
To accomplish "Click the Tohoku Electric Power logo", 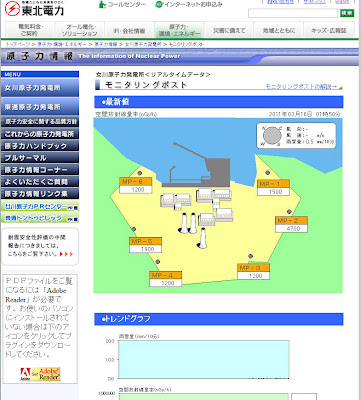I will click(34, 9).
